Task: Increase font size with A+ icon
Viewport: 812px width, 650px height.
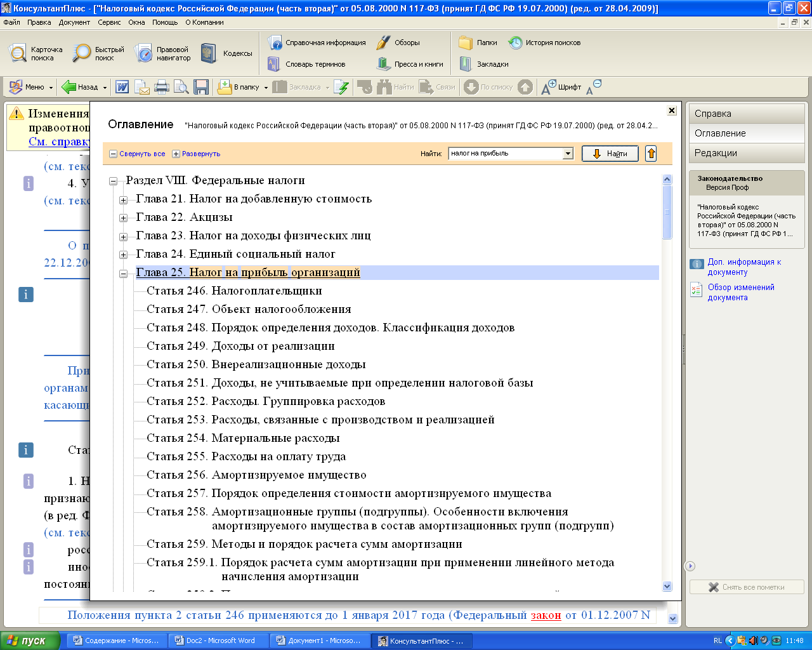Action: [x=548, y=87]
